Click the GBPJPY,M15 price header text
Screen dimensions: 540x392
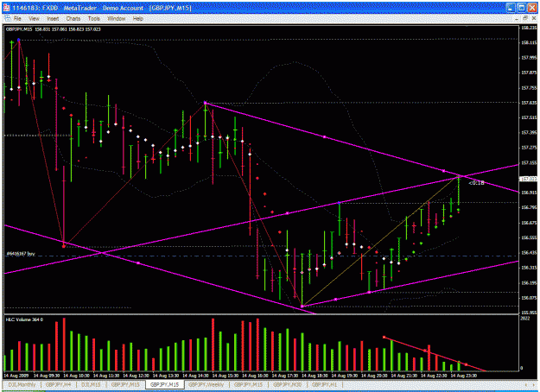click(x=54, y=29)
